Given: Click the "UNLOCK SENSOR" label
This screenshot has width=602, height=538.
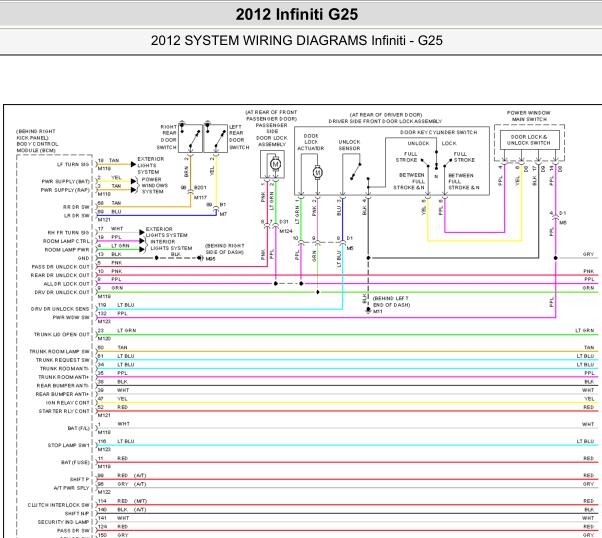Looking at the screenshot, I should (349, 145).
